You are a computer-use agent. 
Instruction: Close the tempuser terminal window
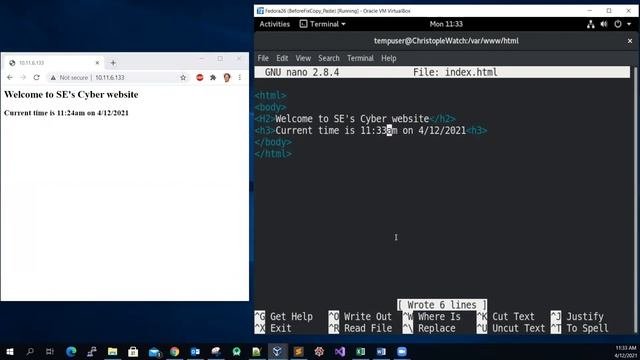pos(630,41)
